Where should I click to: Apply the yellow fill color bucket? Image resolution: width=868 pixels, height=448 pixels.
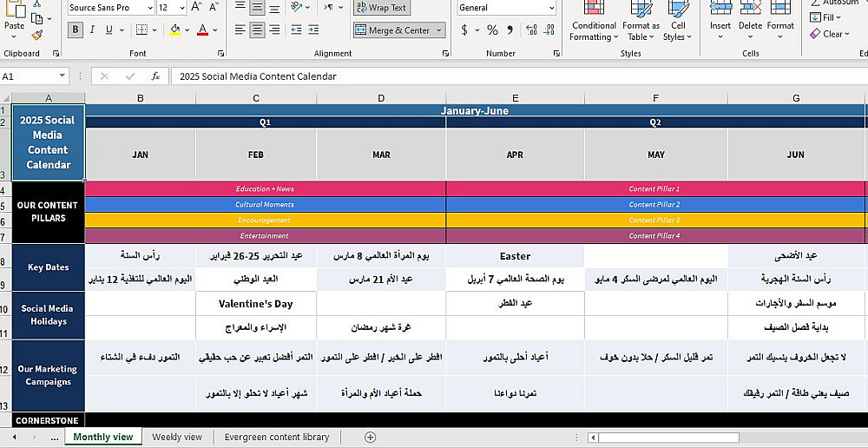[175, 30]
